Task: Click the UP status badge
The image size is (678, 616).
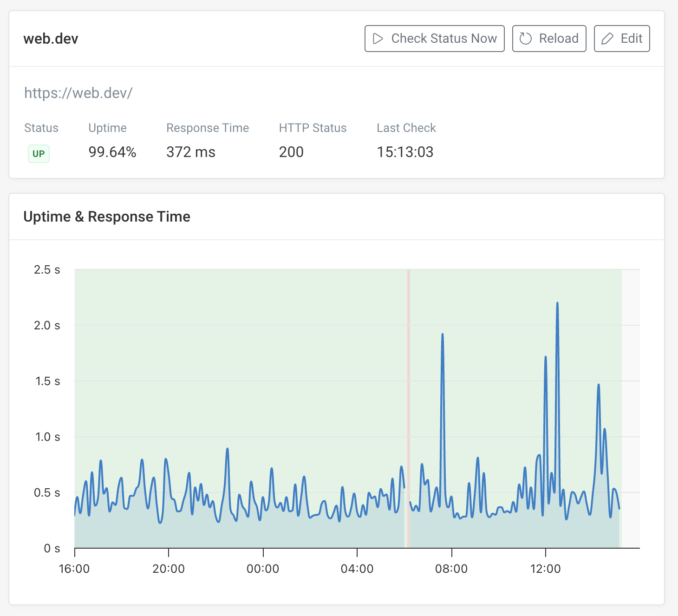Action: [x=39, y=154]
